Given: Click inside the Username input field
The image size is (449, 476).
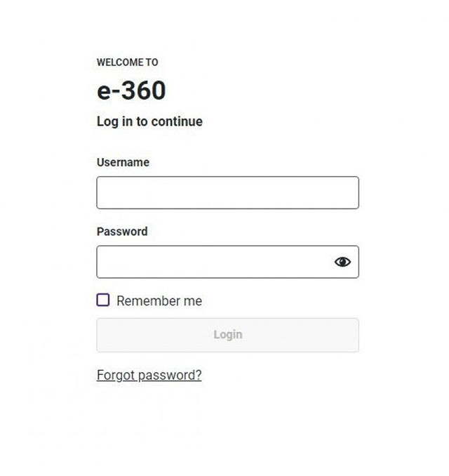Looking at the screenshot, I should point(227,192).
